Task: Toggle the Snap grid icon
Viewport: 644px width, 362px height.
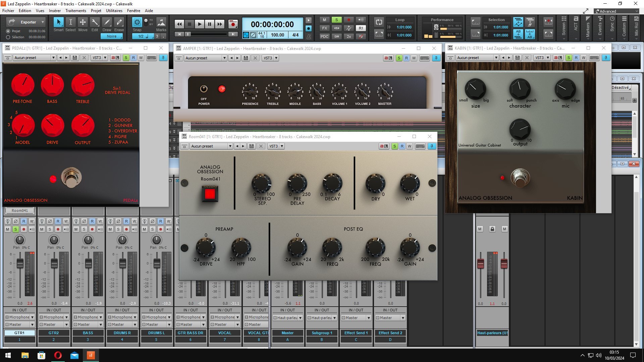Action: pos(137,22)
